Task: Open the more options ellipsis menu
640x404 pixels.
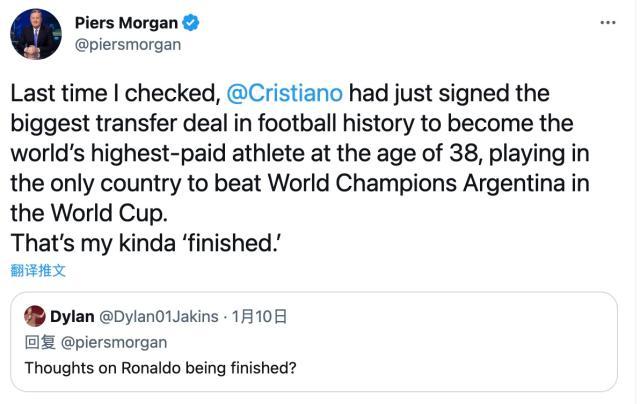Action: tap(607, 23)
